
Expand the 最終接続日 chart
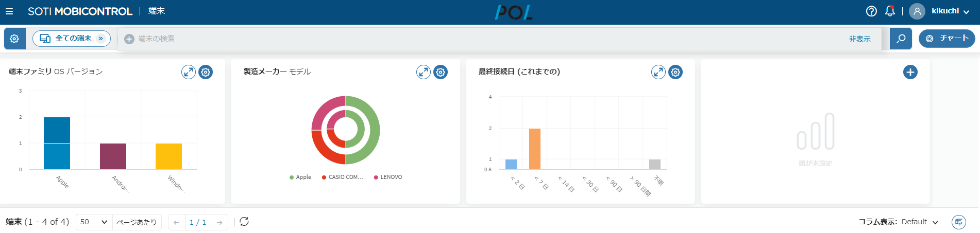click(x=658, y=72)
